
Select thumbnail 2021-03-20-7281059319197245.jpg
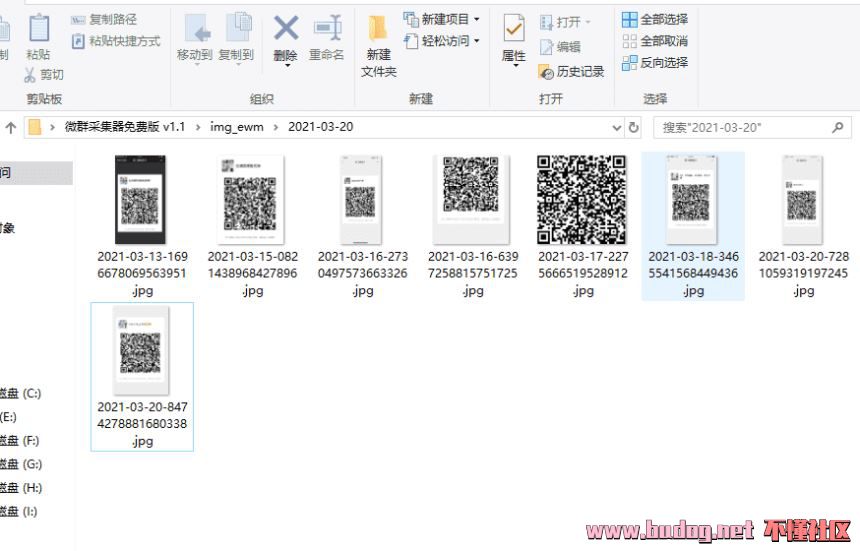(802, 200)
